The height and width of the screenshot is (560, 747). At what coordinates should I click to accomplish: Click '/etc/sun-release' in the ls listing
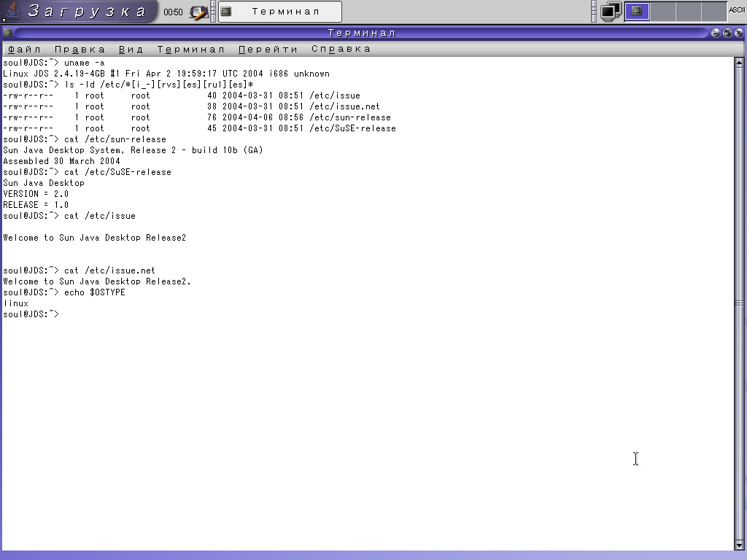click(x=350, y=117)
